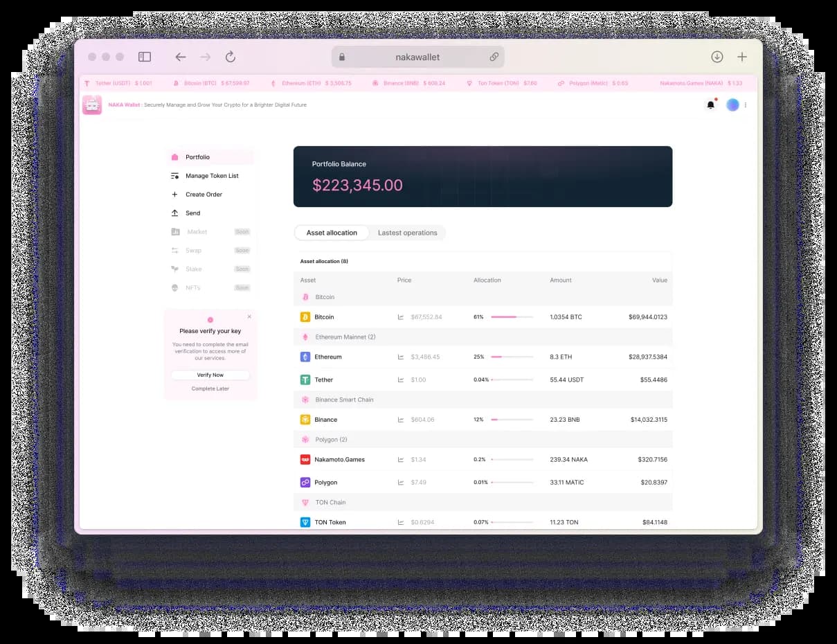Open Manage Token List from the sidebar
The height and width of the screenshot is (644, 837).
click(174, 176)
